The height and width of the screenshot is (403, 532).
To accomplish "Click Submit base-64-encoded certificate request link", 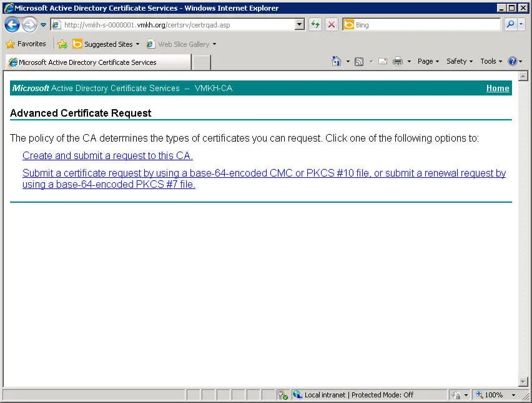I will coord(264,178).
